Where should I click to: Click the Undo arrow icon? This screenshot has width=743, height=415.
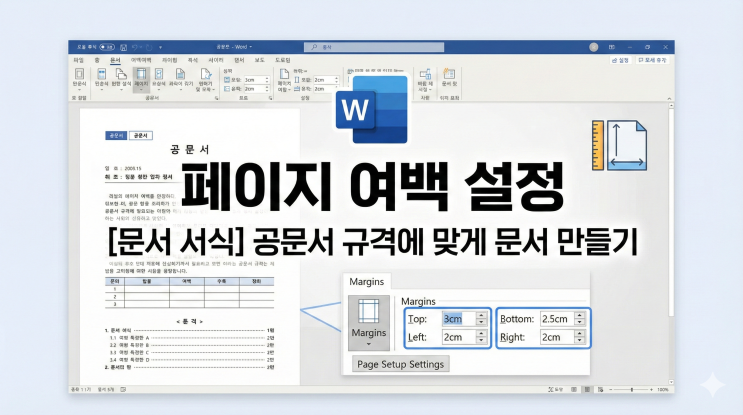pos(135,47)
